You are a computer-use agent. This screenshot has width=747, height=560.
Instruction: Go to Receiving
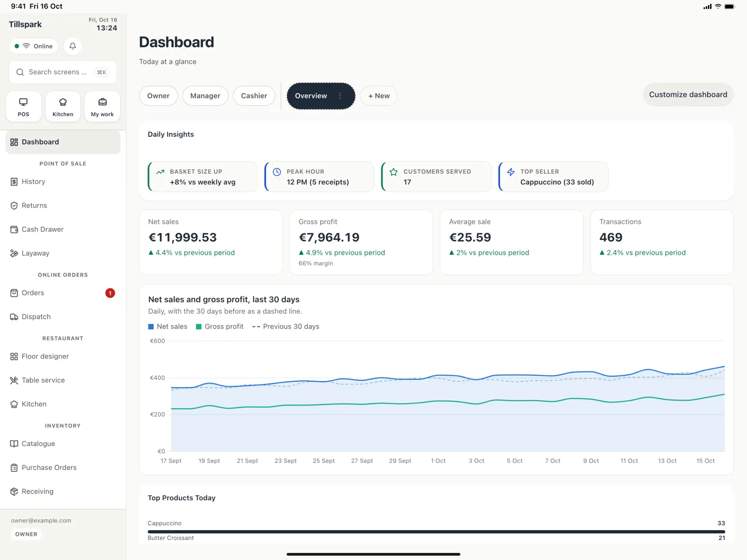pyautogui.click(x=63, y=491)
